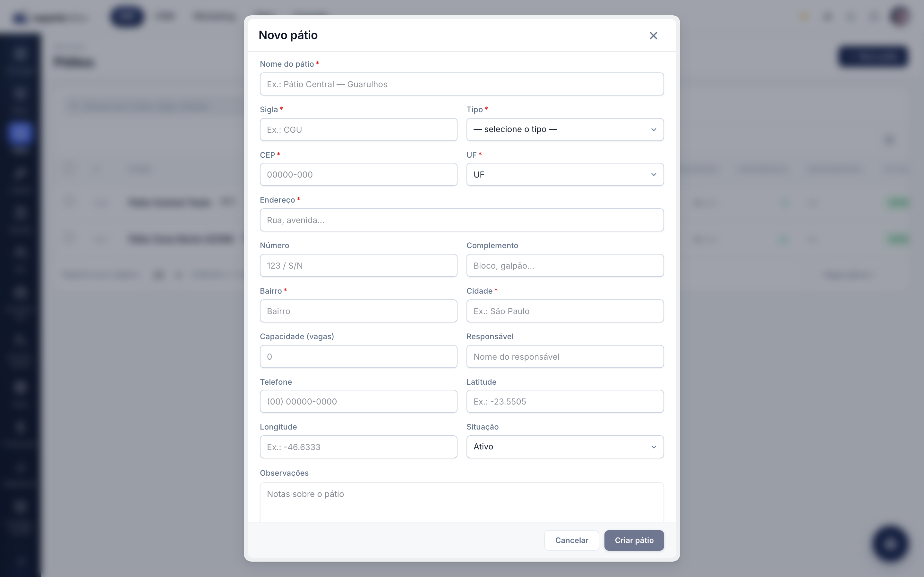Click the Endereço text field
The width and height of the screenshot is (924, 577).
click(462, 220)
